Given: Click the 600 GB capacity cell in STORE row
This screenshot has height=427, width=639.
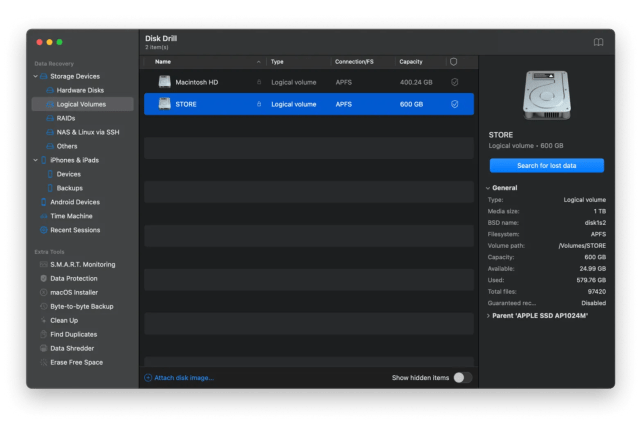Looking at the screenshot, I should coord(411,104).
